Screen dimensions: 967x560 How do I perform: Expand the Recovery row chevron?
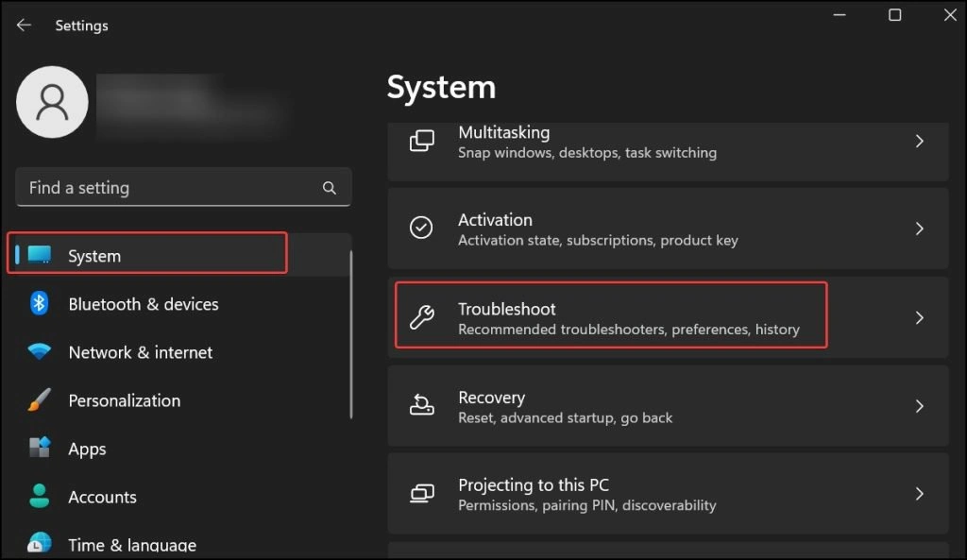(x=919, y=405)
